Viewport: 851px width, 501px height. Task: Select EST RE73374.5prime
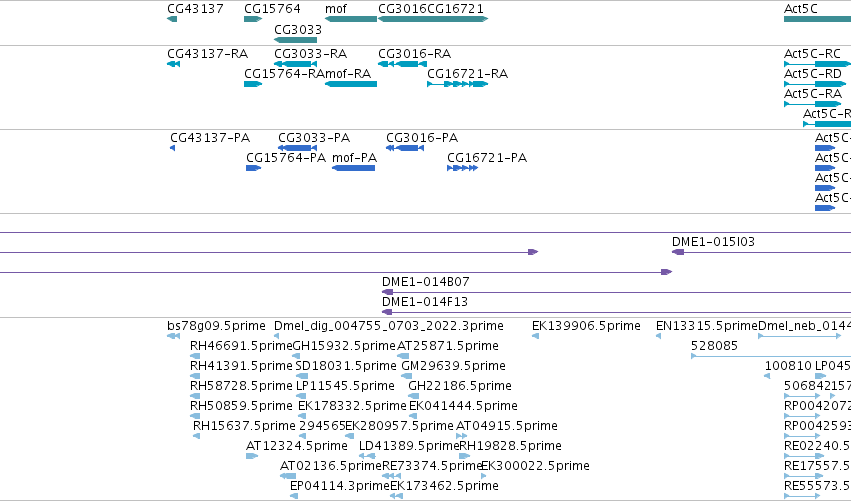(391, 477)
